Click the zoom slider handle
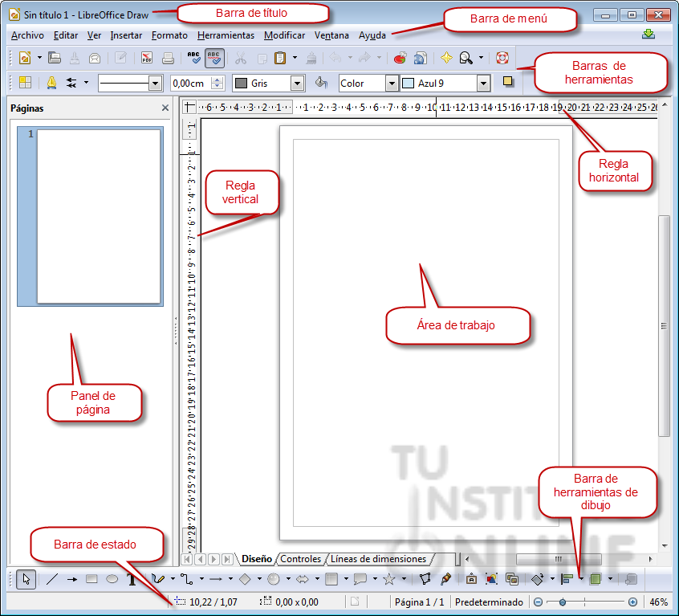 point(562,602)
